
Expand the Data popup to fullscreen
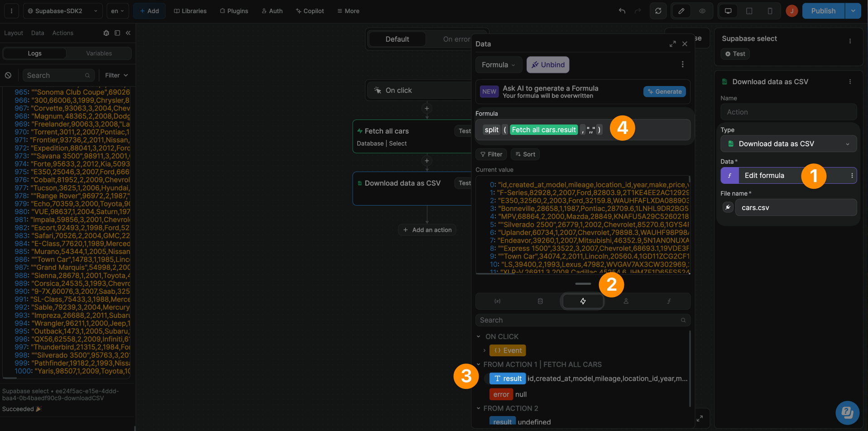[x=672, y=44]
